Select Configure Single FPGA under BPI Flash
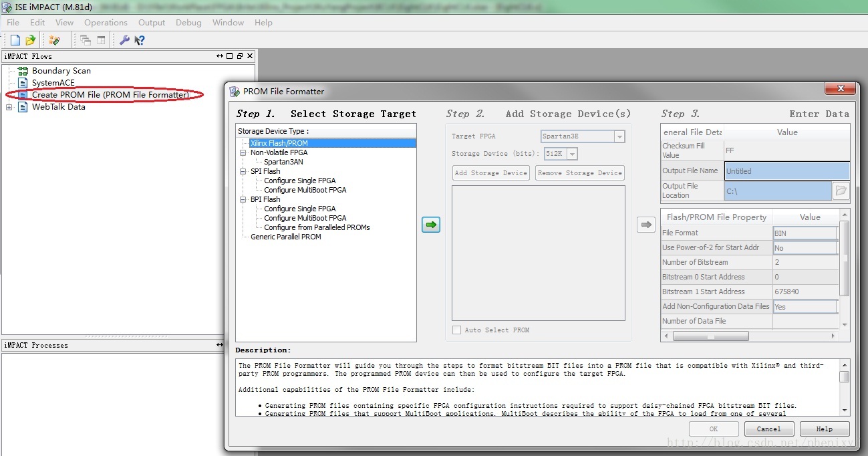Viewport: 868px width, 456px height. tap(299, 209)
